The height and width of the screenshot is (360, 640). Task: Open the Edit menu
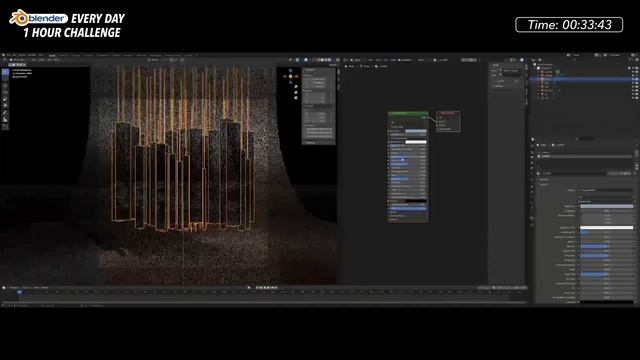click(14, 55)
